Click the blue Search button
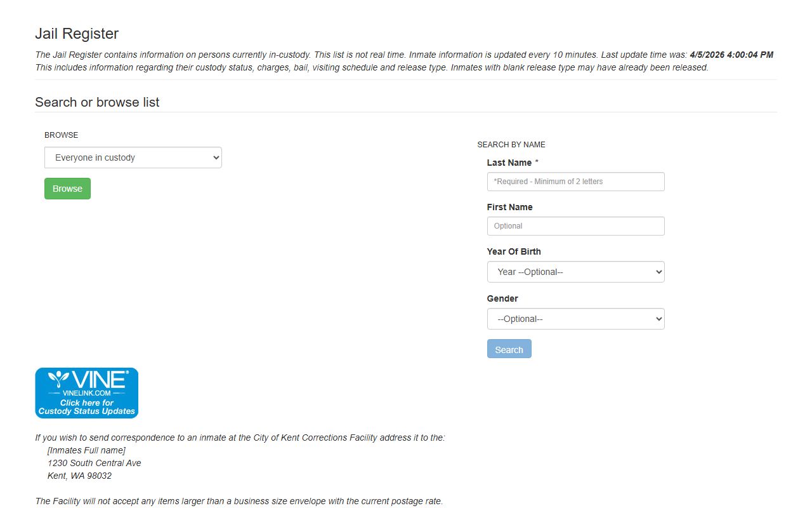This screenshot has height=508, width=812. [x=509, y=349]
